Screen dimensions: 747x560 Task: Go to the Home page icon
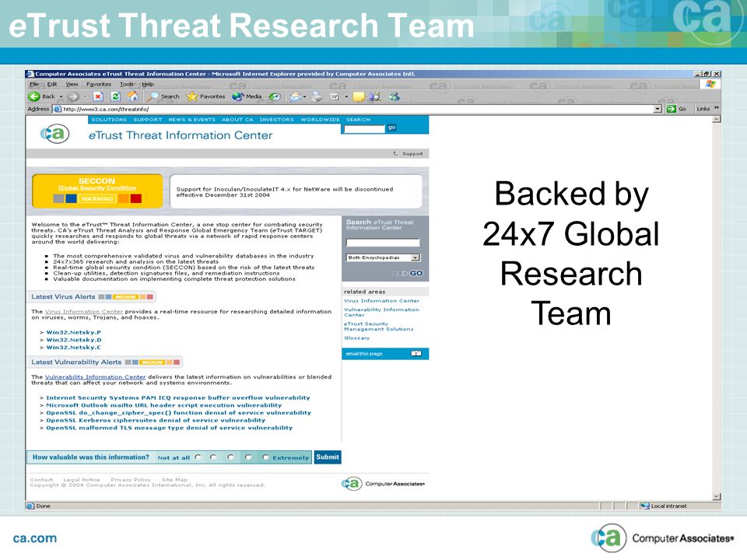[x=133, y=96]
